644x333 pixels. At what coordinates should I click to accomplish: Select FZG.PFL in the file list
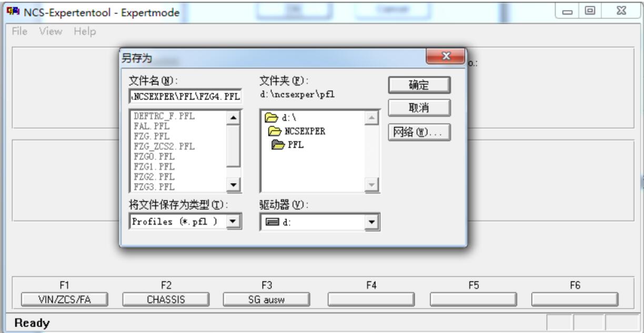(x=152, y=137)
